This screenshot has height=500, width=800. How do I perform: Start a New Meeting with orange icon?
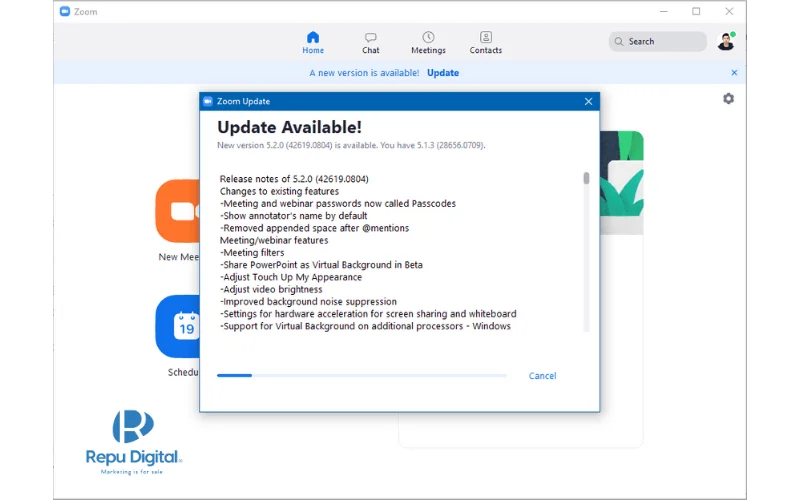[178, 211]
